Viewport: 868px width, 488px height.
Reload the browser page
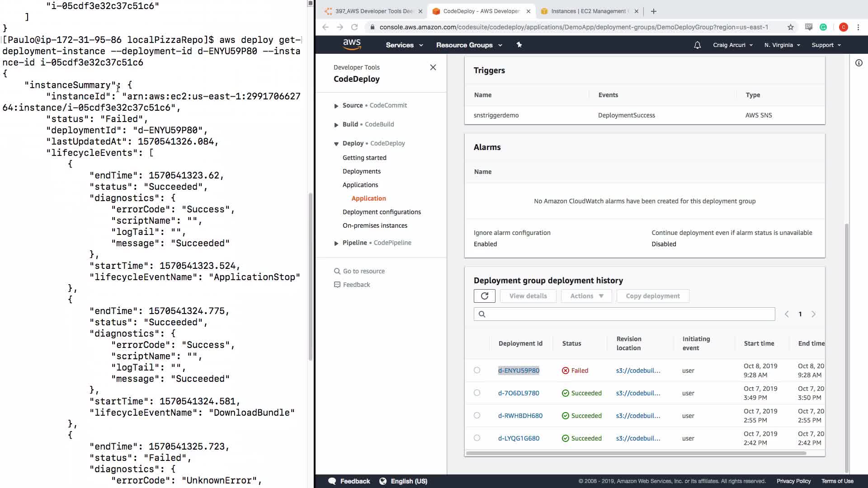[354, 27]
